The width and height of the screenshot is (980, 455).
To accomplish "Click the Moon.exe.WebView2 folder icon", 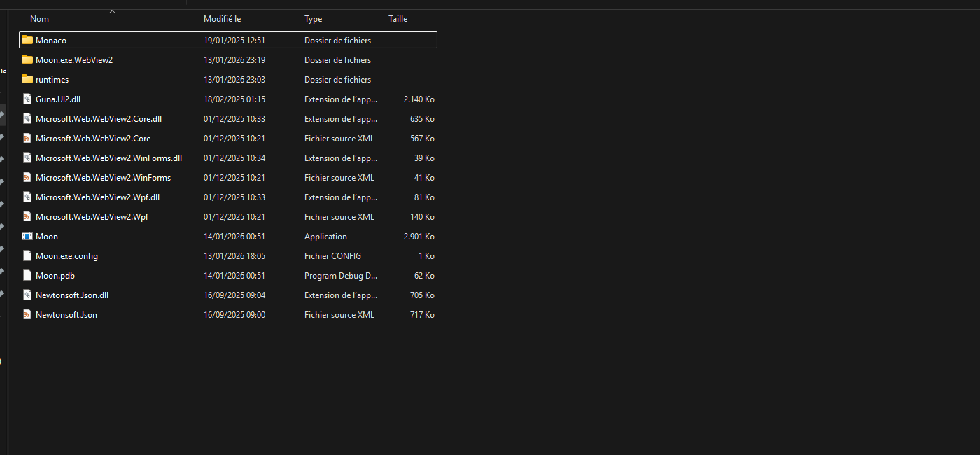I will 27,59.
